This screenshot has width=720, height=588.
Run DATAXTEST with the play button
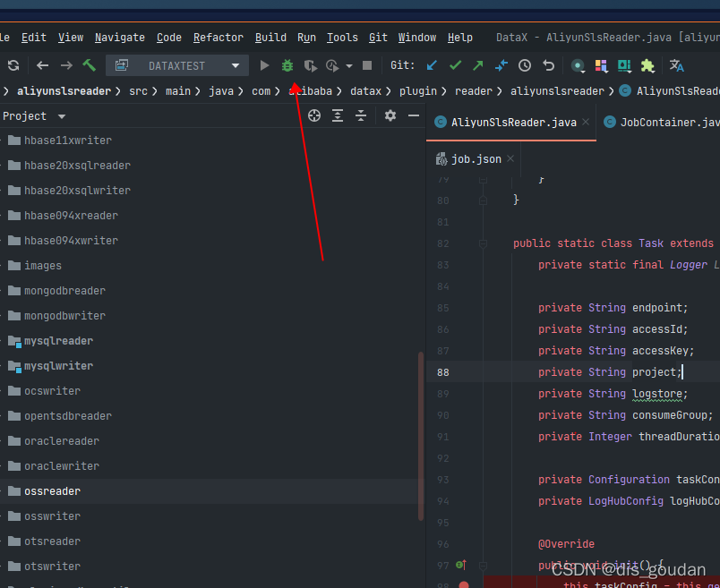(264, 65)
